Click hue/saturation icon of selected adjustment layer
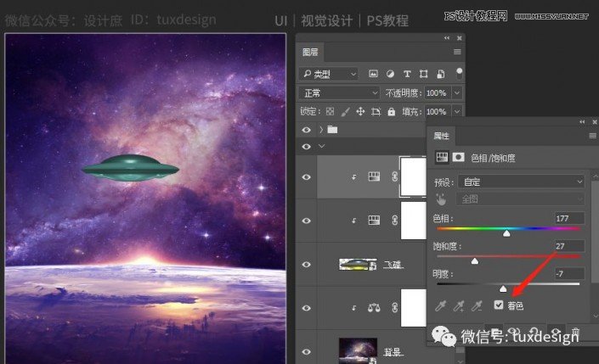The image size is (599, 364). [x=374, y=176]
